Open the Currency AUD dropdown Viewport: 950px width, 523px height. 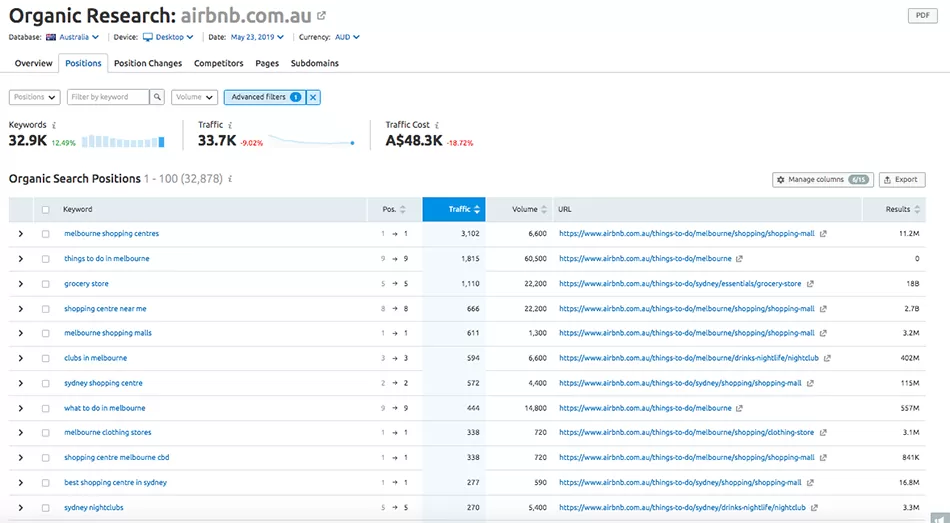tap(347, 37)
